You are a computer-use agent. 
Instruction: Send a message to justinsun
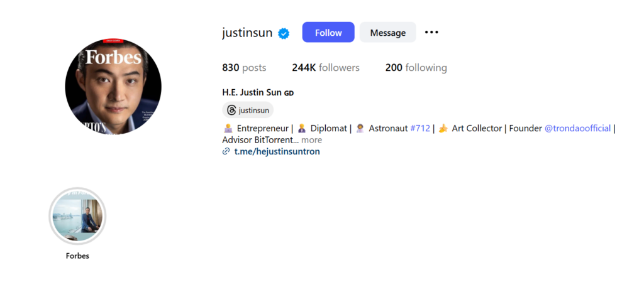tap(387, 33)
